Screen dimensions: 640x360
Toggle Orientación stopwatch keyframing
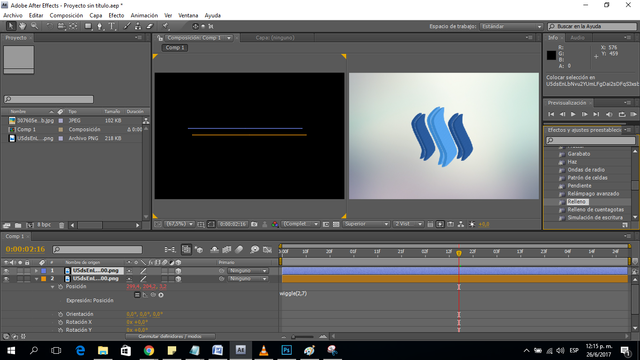click(x=60, y=314)
